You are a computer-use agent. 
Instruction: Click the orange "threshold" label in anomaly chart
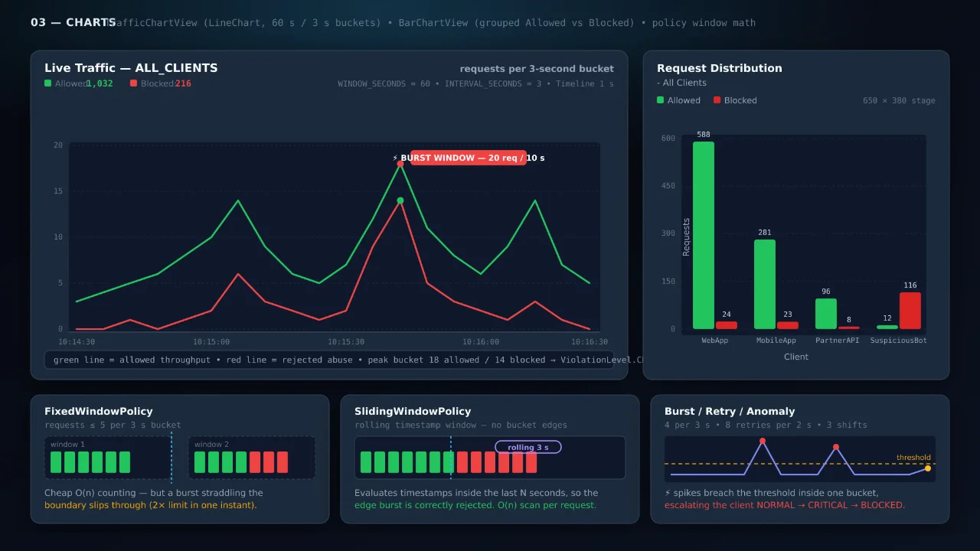(x=914, y=458)
